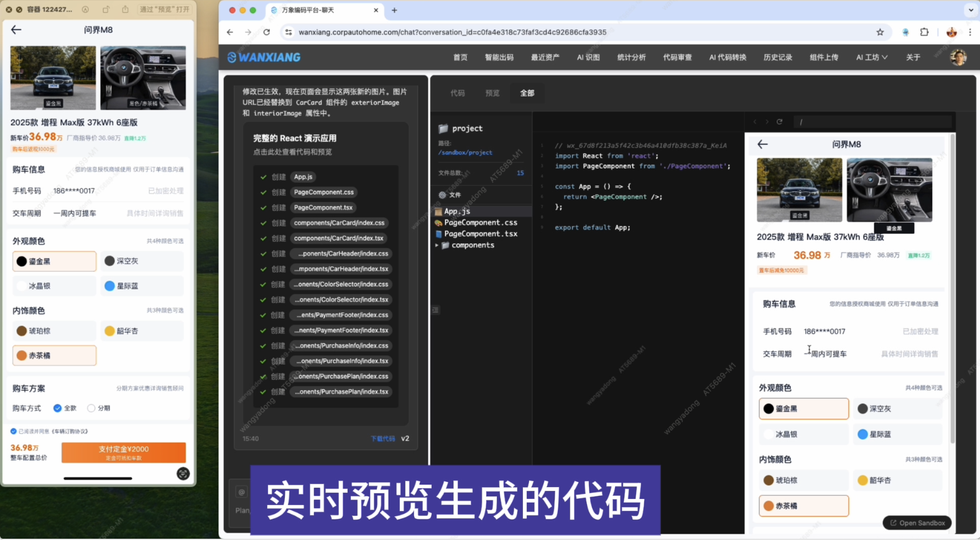Viewport: 980px width, 540px height.
Task: Switch to the 全部 tab
Action: pos(527,93)
